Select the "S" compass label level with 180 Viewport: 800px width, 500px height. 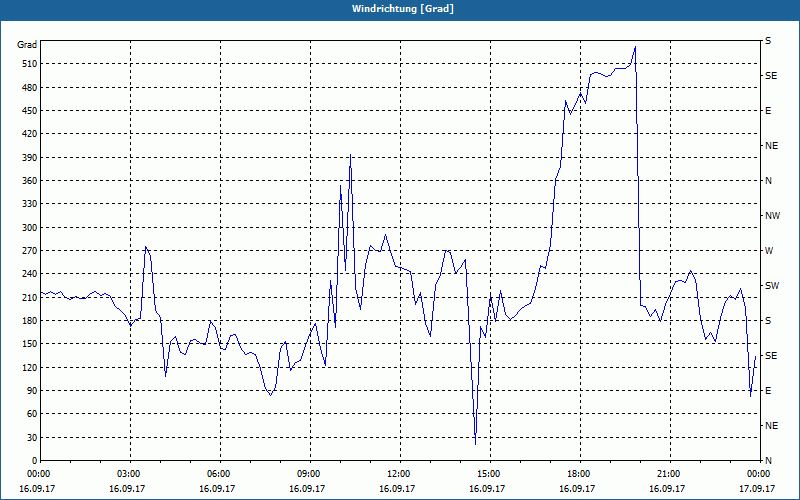(x=768, y=321)
